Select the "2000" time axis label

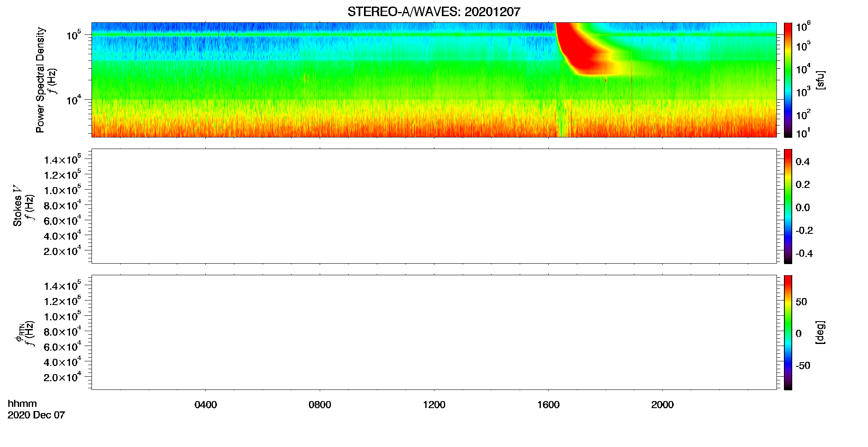(x=662, y=405)
